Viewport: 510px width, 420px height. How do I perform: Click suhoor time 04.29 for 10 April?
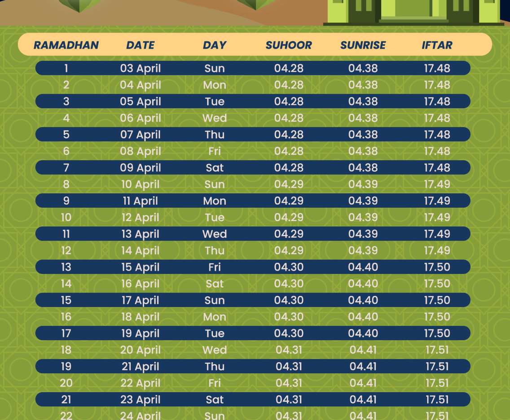(289, 184)
